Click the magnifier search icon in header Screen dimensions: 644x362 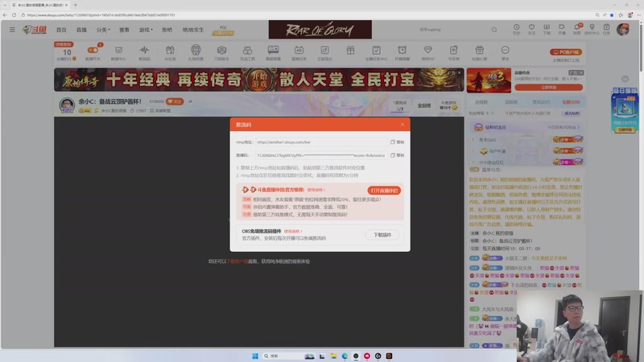(494, 30)
